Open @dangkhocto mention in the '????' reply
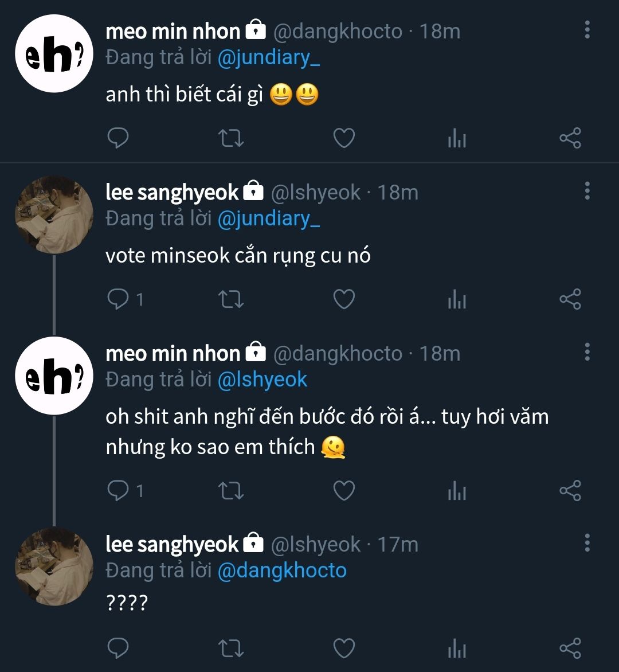 282,571
